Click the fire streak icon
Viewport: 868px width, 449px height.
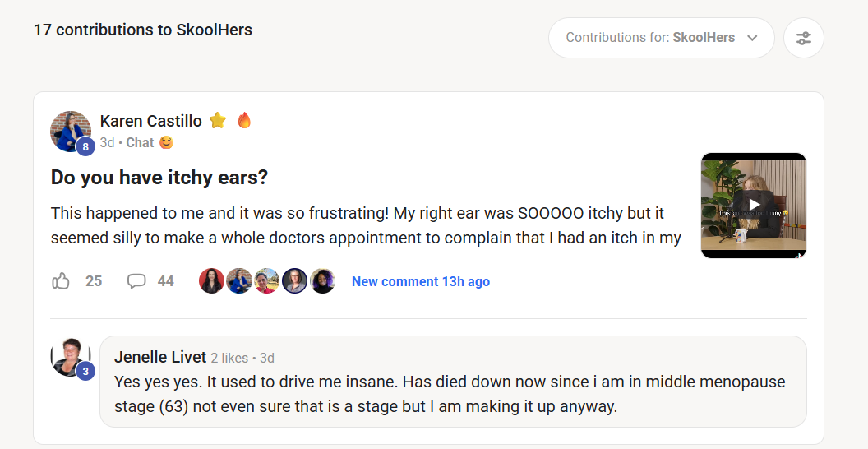244,121
